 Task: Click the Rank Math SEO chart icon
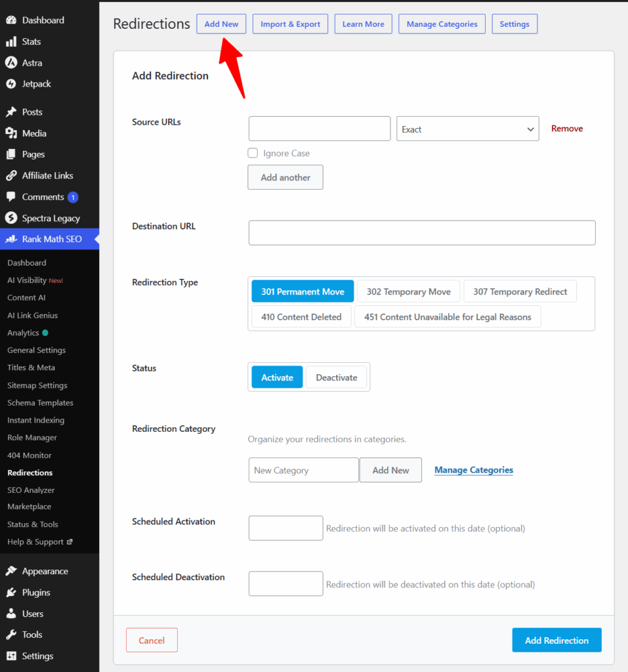tap(11, 239)
